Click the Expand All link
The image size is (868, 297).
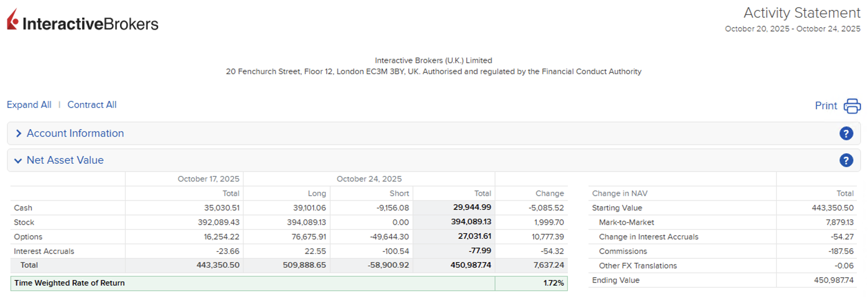pyautogui.click(x=29, y=105)
